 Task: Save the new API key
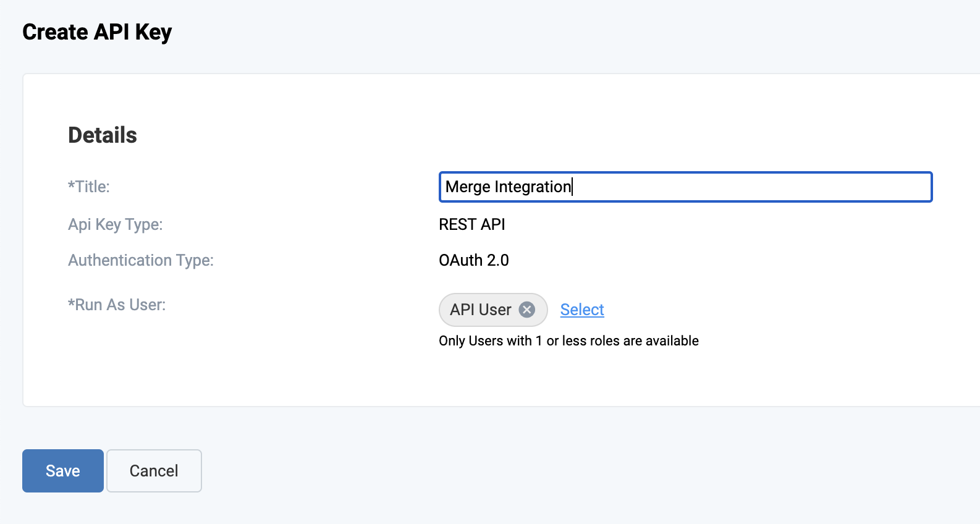click(63, 471)
